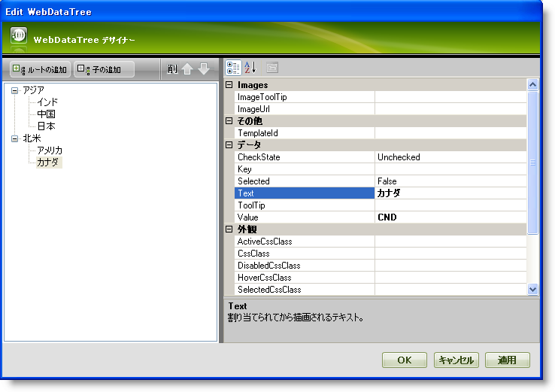Select the HoverCssClass property name
555x392 pixels.
[305, 278]
